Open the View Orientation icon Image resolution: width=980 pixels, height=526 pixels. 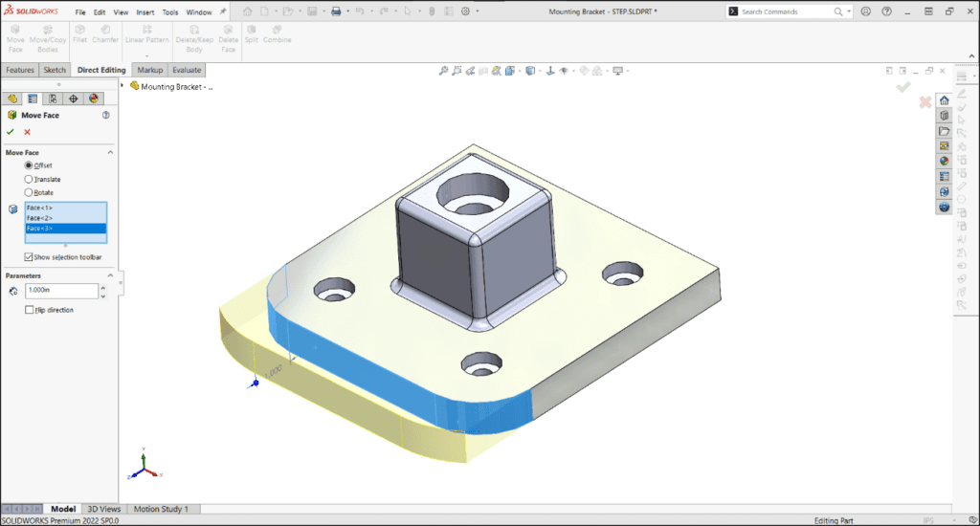click(510, 71)
